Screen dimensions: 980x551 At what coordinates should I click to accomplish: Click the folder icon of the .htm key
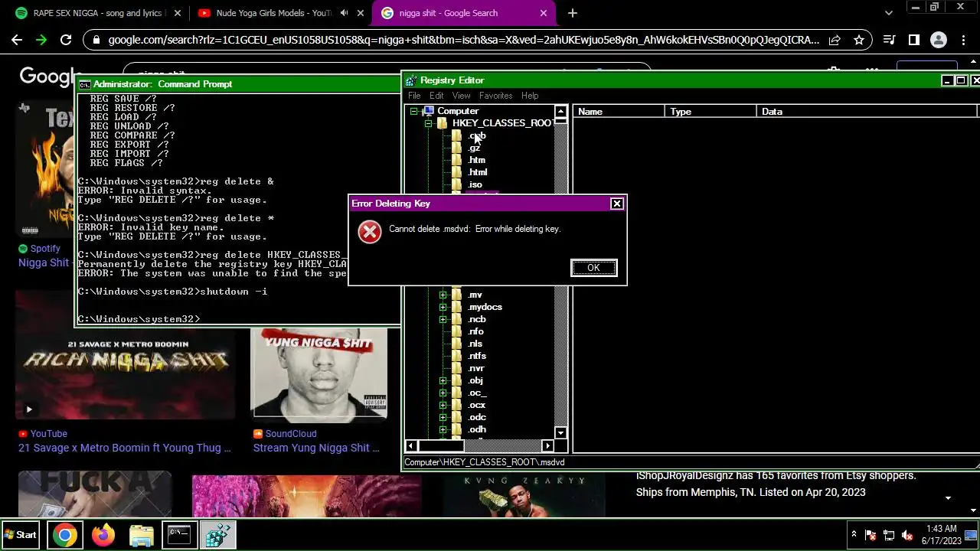(x=457, y=160)
